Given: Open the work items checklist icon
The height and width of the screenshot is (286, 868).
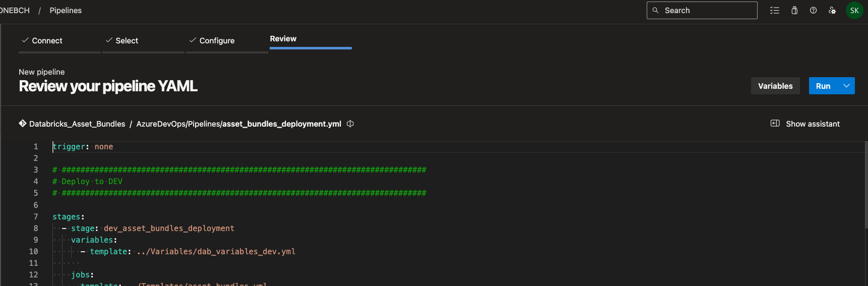Looking at the screenshot, I should tap(775, 11).
